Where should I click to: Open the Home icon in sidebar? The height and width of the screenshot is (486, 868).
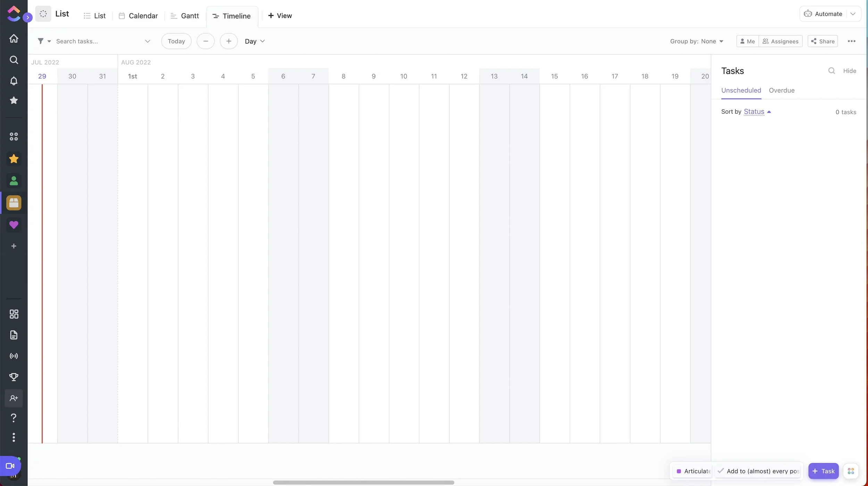(14, 38)
